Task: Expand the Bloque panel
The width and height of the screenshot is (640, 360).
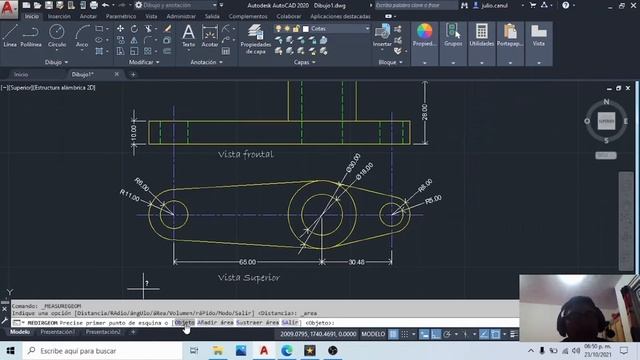Action: coord(390,62)
